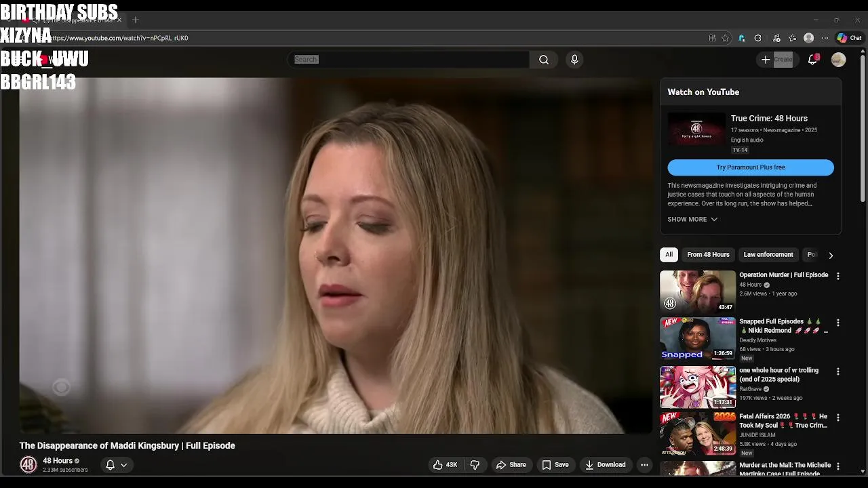Open a new browser tab with plus

click(x=136, y=20)
